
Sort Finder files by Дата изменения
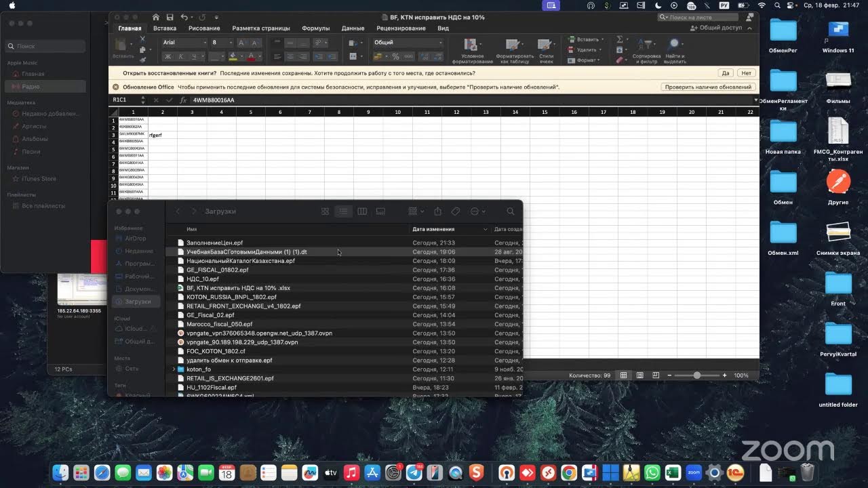449,229
